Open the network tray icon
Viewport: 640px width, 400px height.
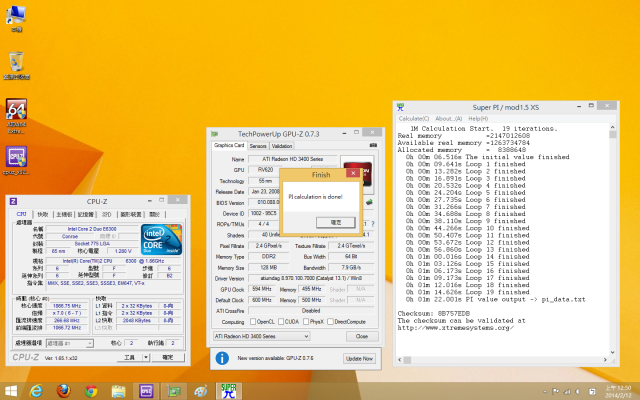567,391
